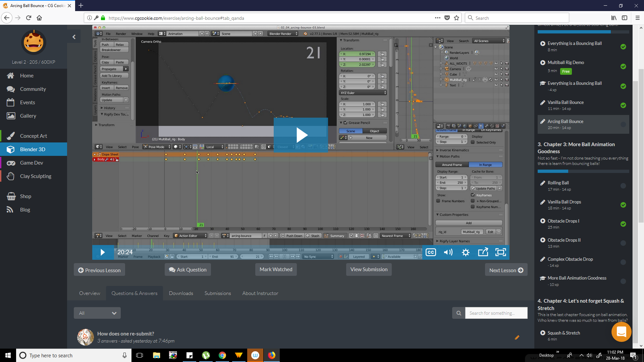Viewport: 644px width, 362px height.
Task: Click the video share icon
Action: pyautogui.click(x=483, y=252)
